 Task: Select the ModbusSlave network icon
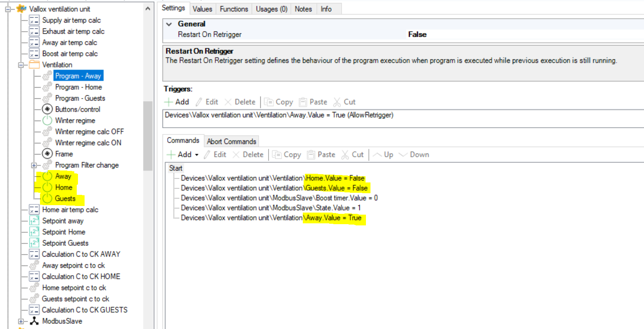coord(34,321)
